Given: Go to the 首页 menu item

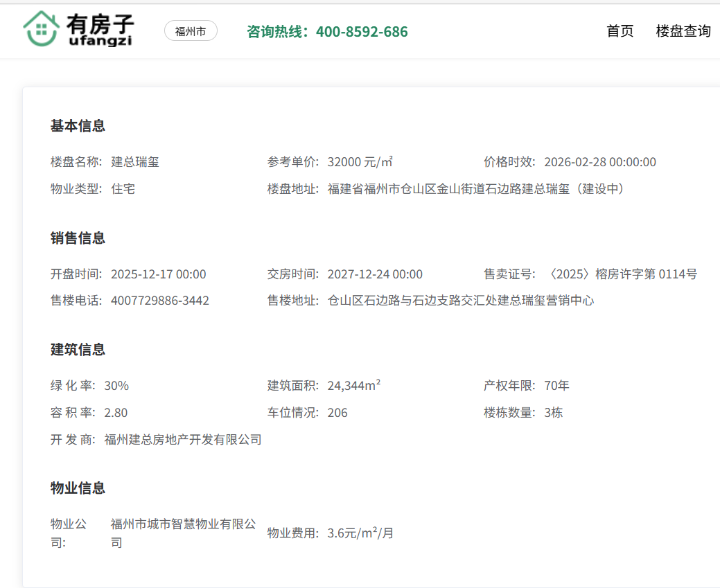Looking at the screenshot, I should (620, 31).
